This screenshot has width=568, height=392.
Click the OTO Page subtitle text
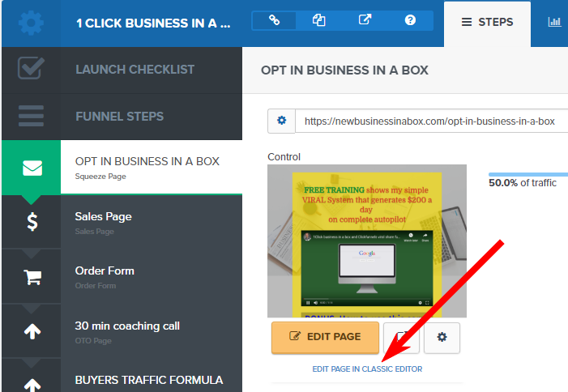(x=93, y=341)
